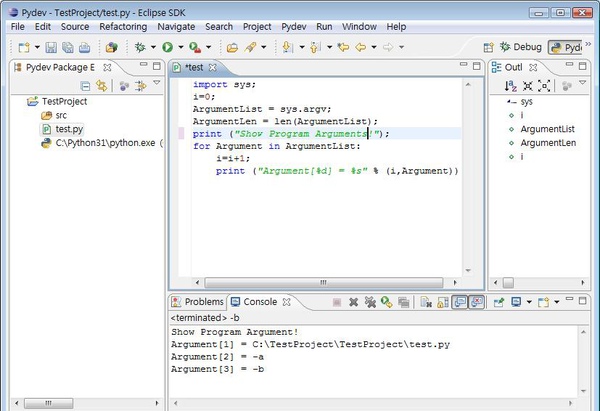Open the Debug launch dropdown arrow
Viewport: 600px width, 411px height.
153,47
